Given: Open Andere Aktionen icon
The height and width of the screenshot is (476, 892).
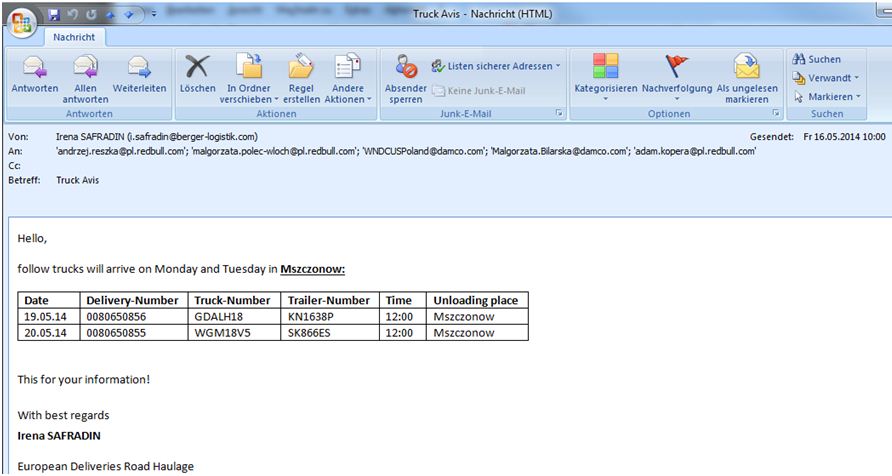Looking at the screenshot, I should click(x=348, y=66).
